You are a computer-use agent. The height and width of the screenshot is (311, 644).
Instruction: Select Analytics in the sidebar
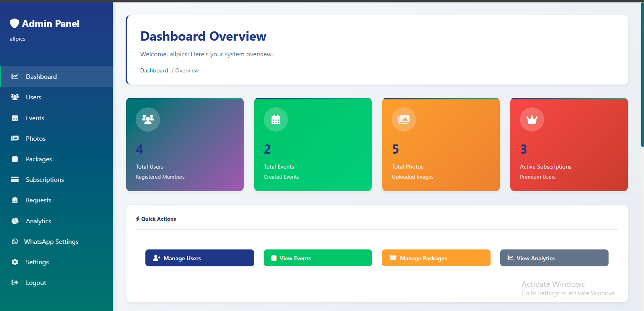38,221
